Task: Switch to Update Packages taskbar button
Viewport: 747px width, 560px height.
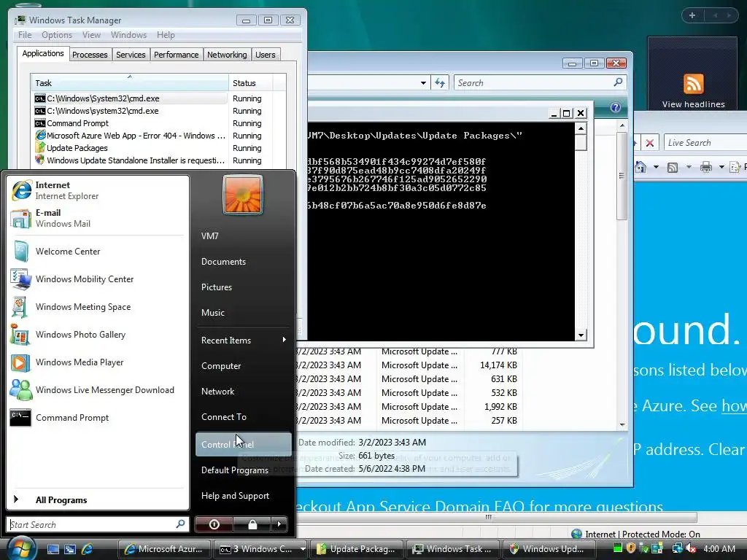Action: 356,549
